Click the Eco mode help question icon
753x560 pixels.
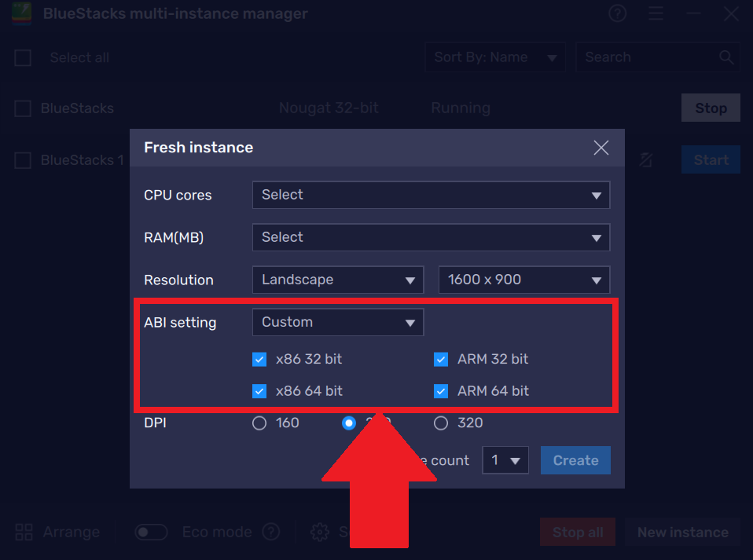(271, 532)
